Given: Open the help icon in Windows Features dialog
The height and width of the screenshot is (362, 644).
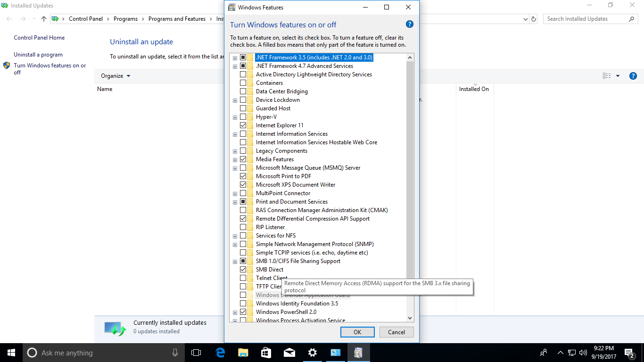Looking at the screenshot, I should coord(409,25).
